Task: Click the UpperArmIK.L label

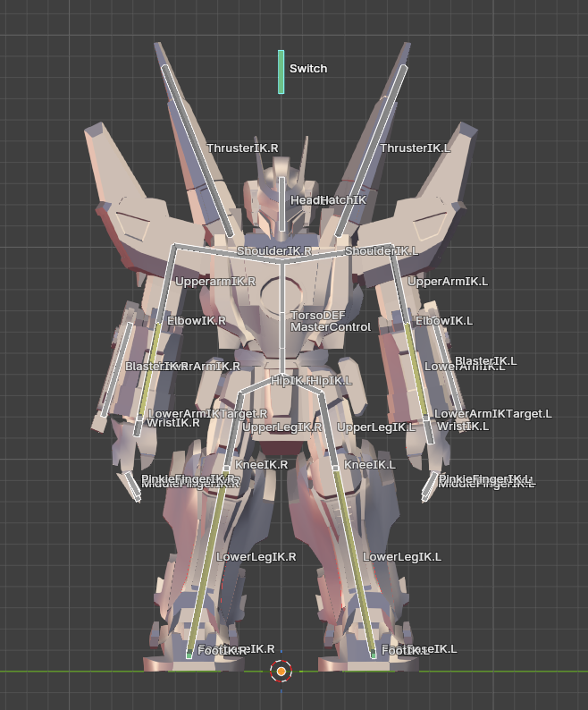Action: [448, 282]
